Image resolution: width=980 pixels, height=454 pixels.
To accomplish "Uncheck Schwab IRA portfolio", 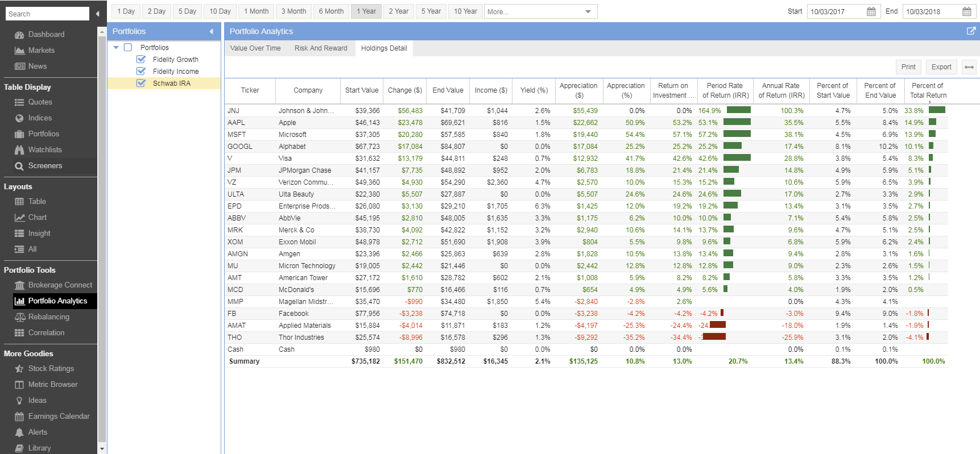I will tap(141, 84).
